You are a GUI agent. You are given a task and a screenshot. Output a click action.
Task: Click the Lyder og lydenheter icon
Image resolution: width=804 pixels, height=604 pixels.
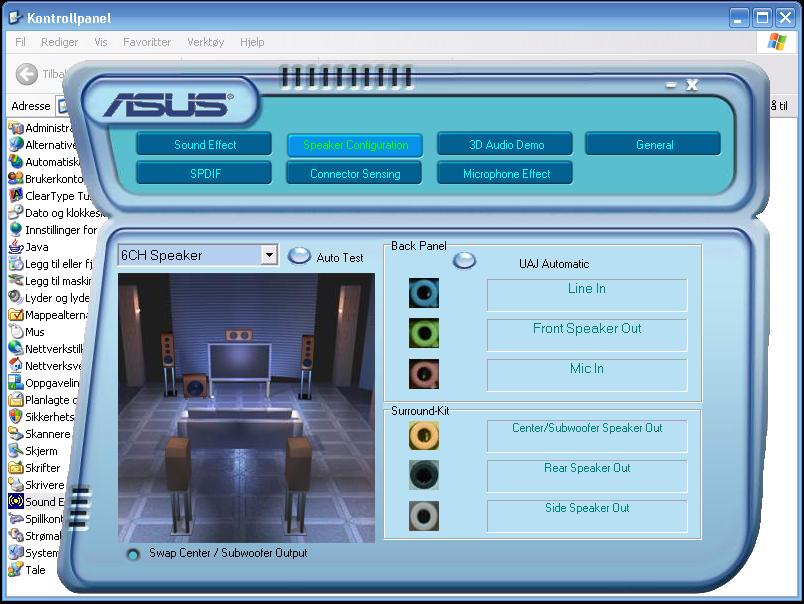(x=16, y=297)
